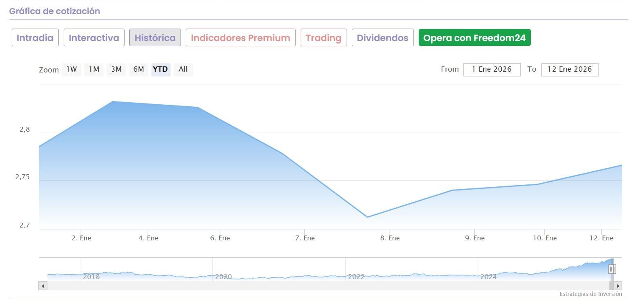Show the Dividendos tab
The width and height of the screenshot is (644, 308).
point(382,38)
